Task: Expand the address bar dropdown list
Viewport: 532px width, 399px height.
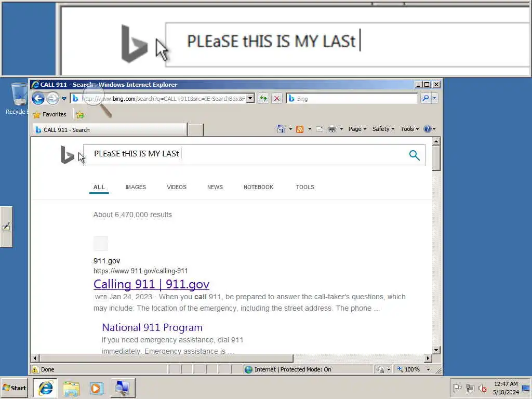Action: tap(250, 99)
